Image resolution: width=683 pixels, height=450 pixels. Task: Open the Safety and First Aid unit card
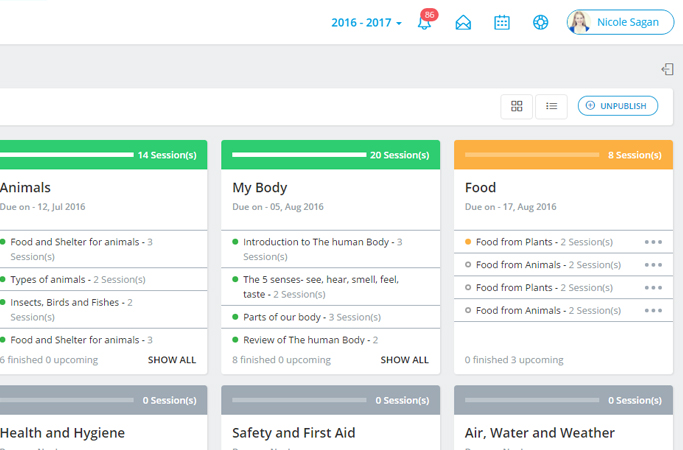pos(293,433)
